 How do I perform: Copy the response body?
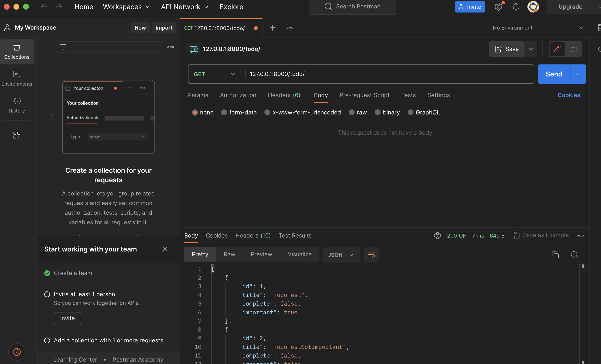click(555, 255)
